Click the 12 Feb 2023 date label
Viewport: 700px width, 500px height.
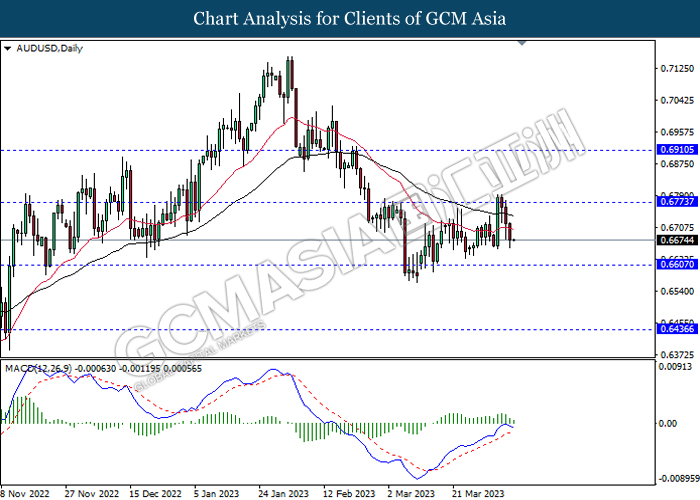(x=349, y=494)
